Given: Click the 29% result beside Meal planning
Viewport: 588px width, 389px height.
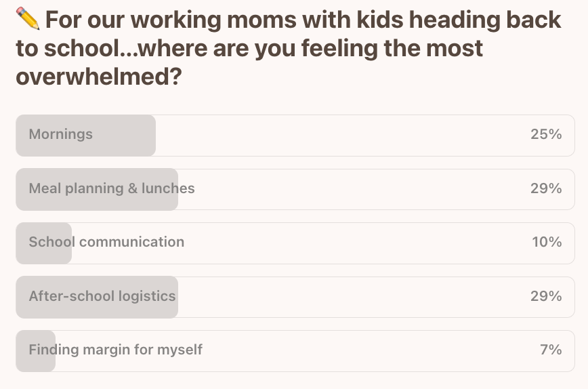Looking at the screenshot, I should click(546, 188).
